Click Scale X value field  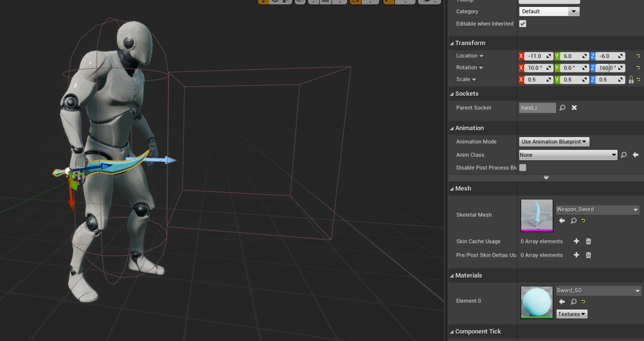click(x=538, y=79)
